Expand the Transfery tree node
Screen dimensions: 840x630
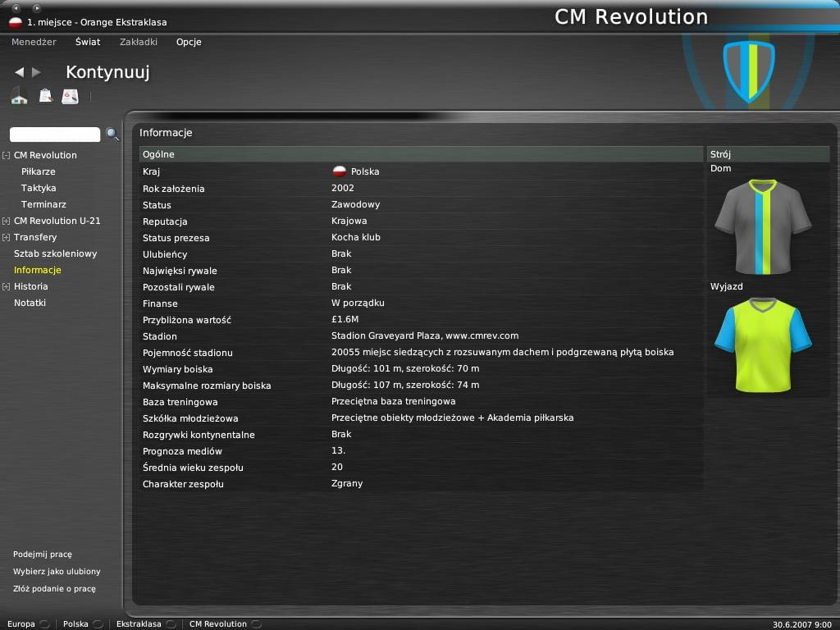click(x=6, y=237)
